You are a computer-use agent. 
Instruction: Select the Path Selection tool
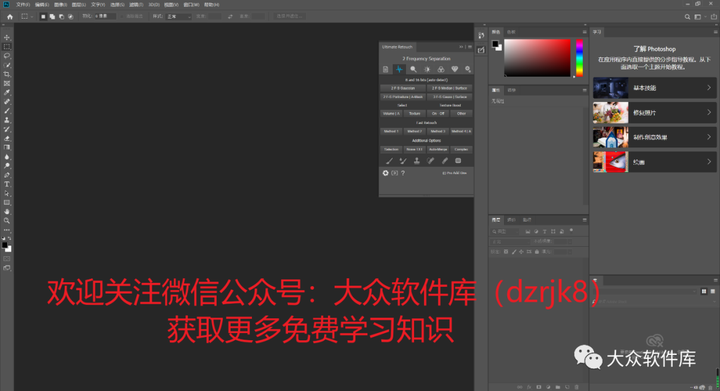(x=7, y=194)
